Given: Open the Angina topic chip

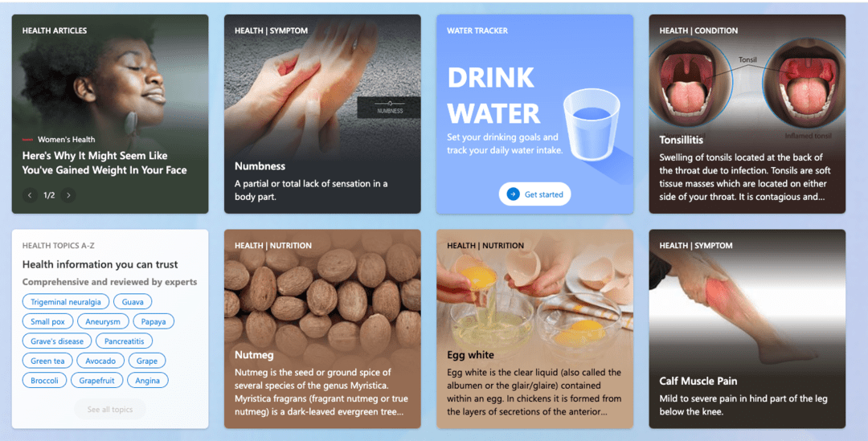Looking at the screenshot, I should click(148, 380).
